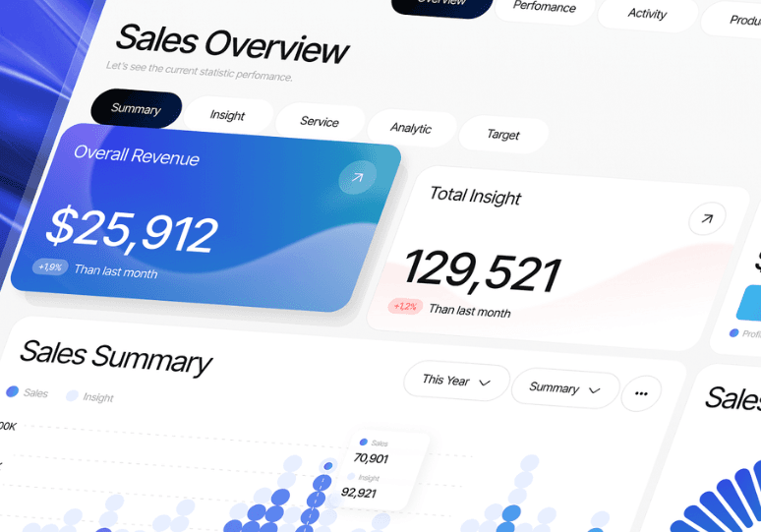Open the three-dot more options menu

pyautogui.click(x=641, y=393)
